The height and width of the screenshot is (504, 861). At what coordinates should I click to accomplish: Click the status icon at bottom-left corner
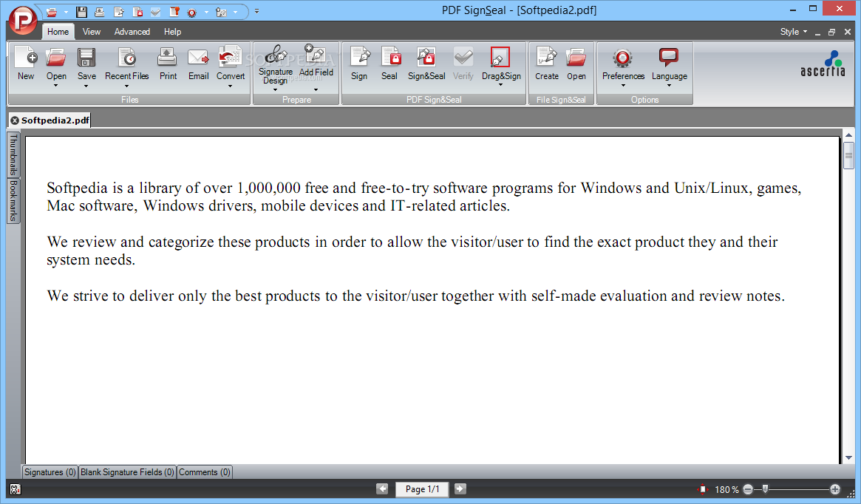[15, 489]
